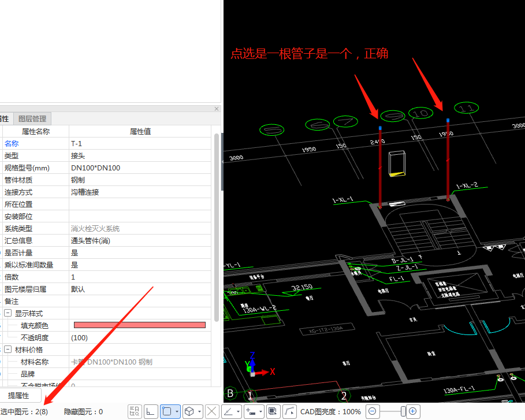Collapse the 材料价格 group
The height and width of the screenshot is (420, 525).
8,350
